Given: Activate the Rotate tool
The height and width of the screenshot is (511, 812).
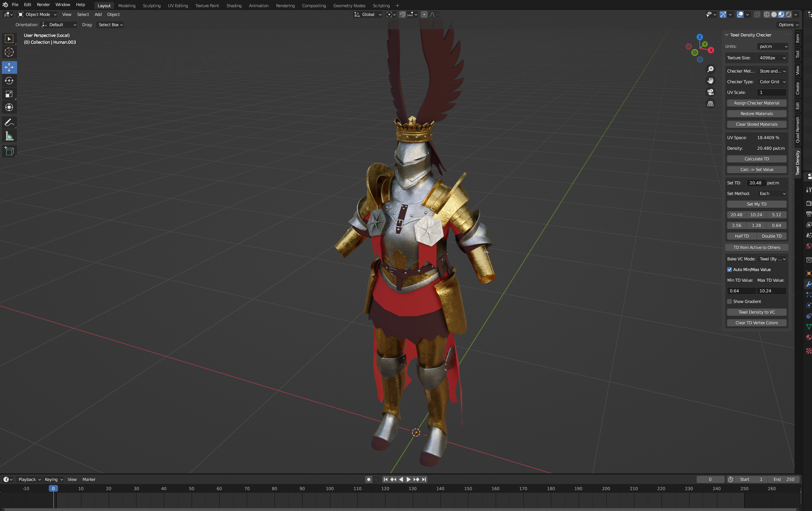Looking at the screenshot, I should 9,81.
